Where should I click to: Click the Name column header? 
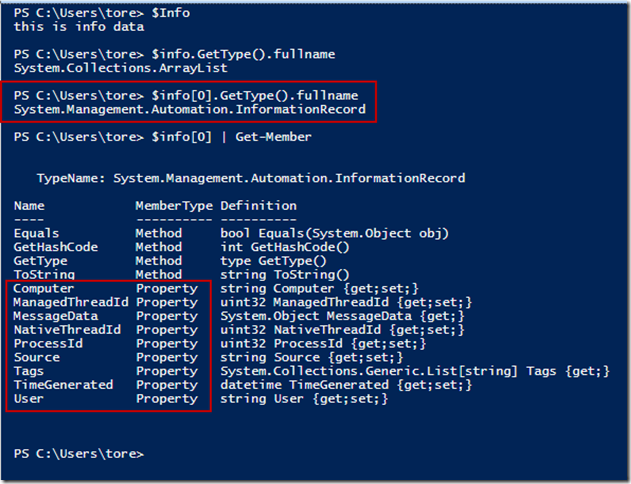30,206
